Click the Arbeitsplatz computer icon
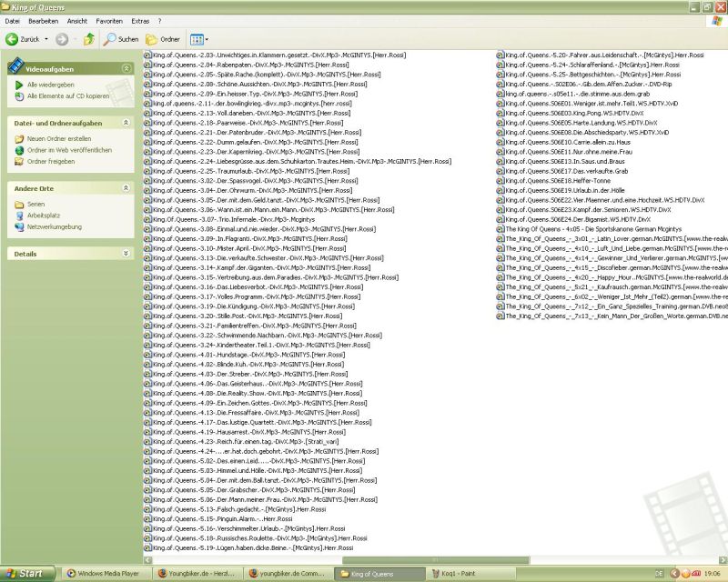 [x=19, y=216]
